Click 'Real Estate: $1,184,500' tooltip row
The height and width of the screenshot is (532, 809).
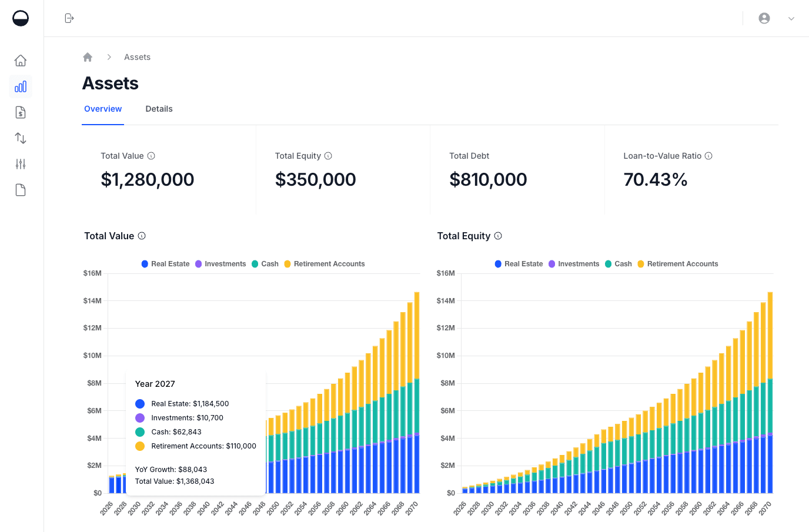[x=182, y=404]
